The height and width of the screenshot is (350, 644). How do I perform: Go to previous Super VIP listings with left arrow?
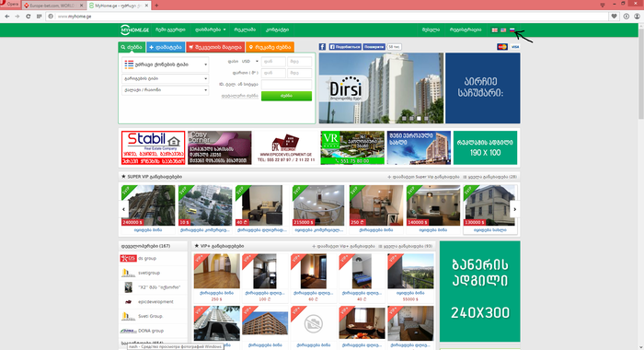[x=123, y=209]
